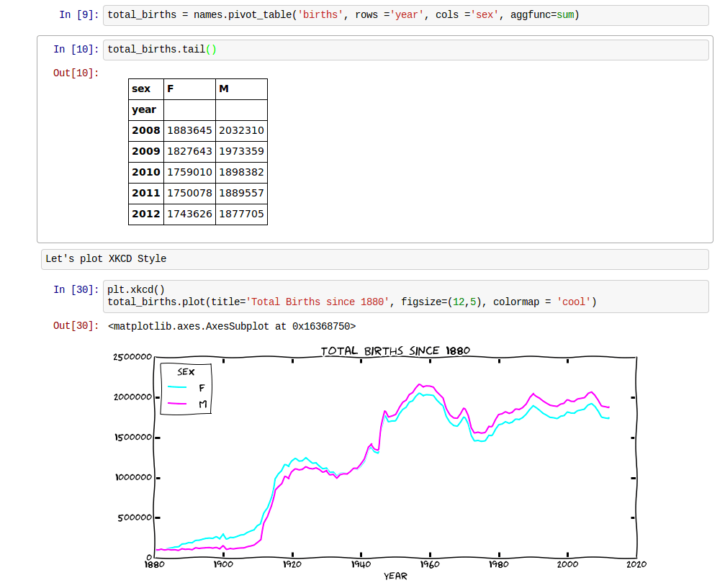The height and width of the screenshot is (588, 725).
Task: Click the Out[10] prompt label
Action: 76,73
